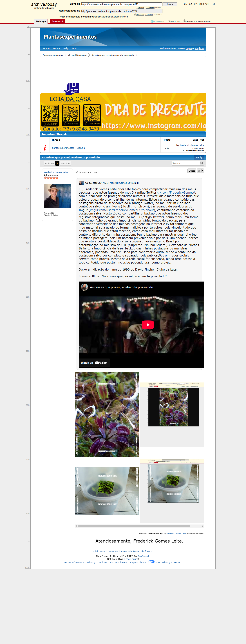The height and width of the screenshot is (644, 246).
Task: Open the Watch on YouTube logo link
Action: click(x=101, y=363)
